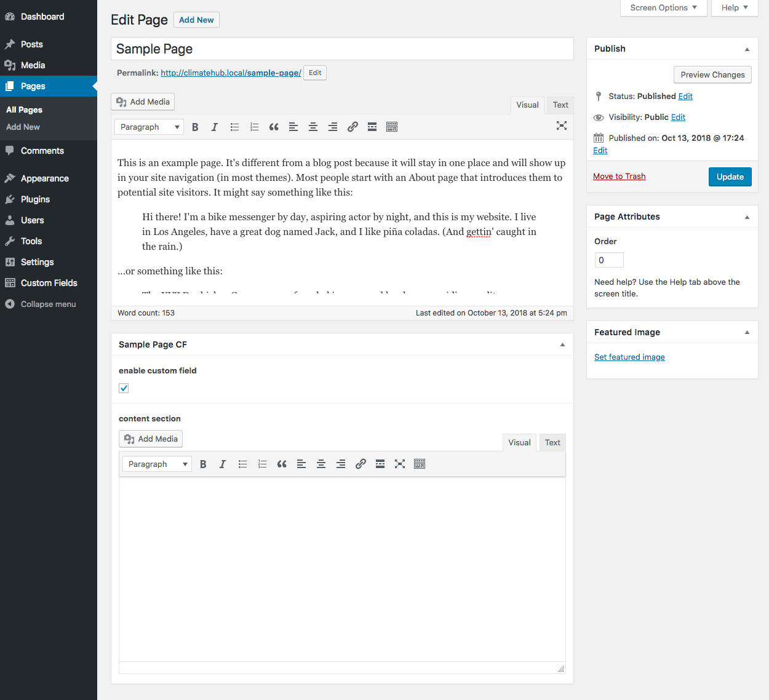The image size is (769, 700).
Task: Edit the Visibility in Publish box
Action: click(678, 117)
